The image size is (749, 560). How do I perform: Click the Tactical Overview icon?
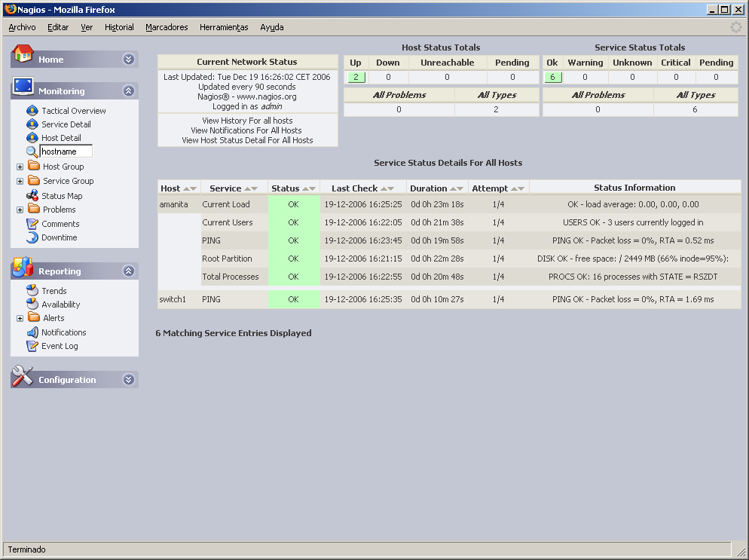click(x=32, y=111)
